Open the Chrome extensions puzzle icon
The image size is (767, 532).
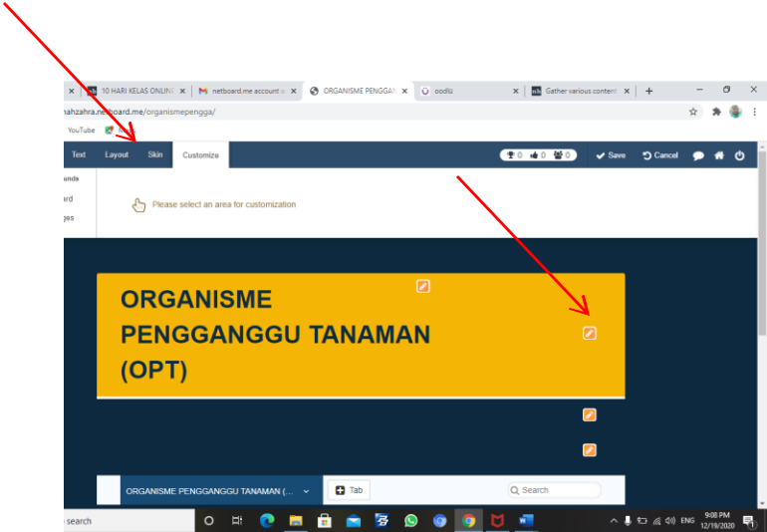click(715, 112)
